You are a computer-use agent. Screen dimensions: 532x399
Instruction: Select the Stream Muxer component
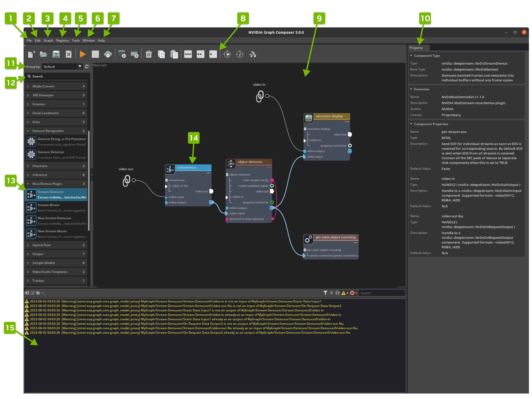click(x=56, y=208)
